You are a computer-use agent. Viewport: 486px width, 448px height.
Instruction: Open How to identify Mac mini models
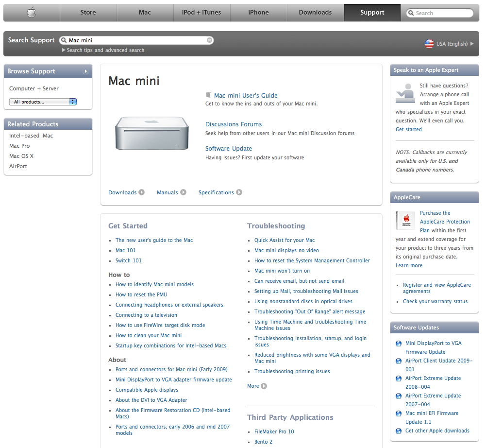click(x=154, y=285)
